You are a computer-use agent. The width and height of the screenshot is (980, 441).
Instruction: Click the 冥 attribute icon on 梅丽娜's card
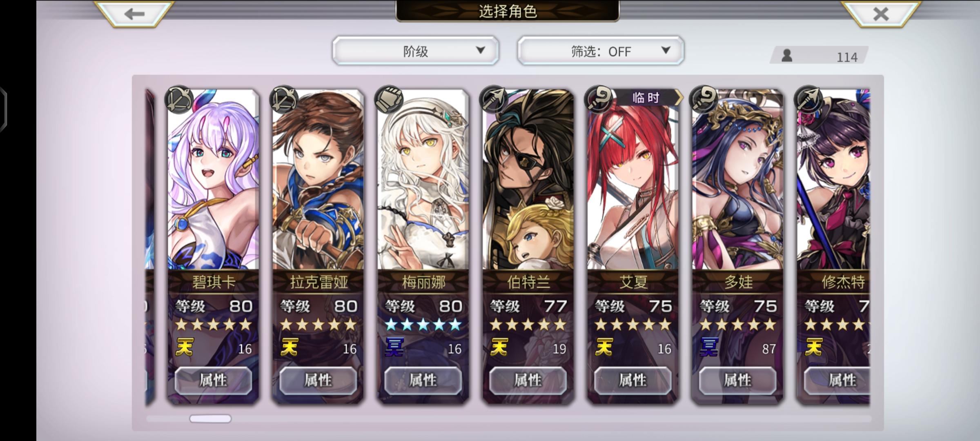click(394, 347)
